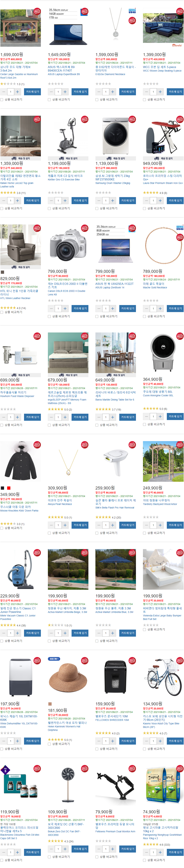Click minus icon for Canon EOS 200D kit

51,308
